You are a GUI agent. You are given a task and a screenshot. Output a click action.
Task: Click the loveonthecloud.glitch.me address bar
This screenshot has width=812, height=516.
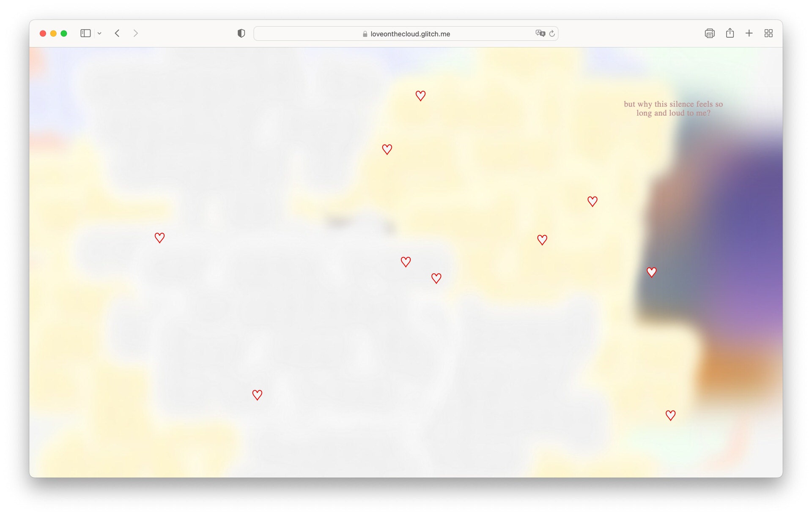point(410,34)
